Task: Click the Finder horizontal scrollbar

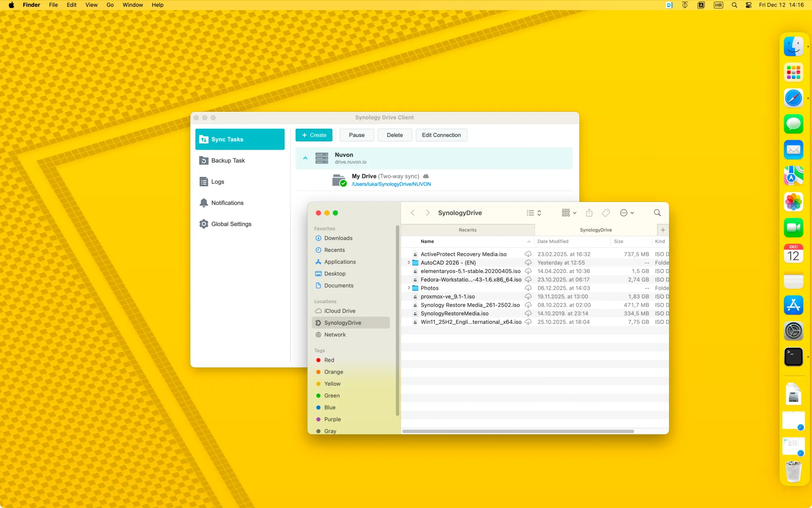Action: point(518,431)
